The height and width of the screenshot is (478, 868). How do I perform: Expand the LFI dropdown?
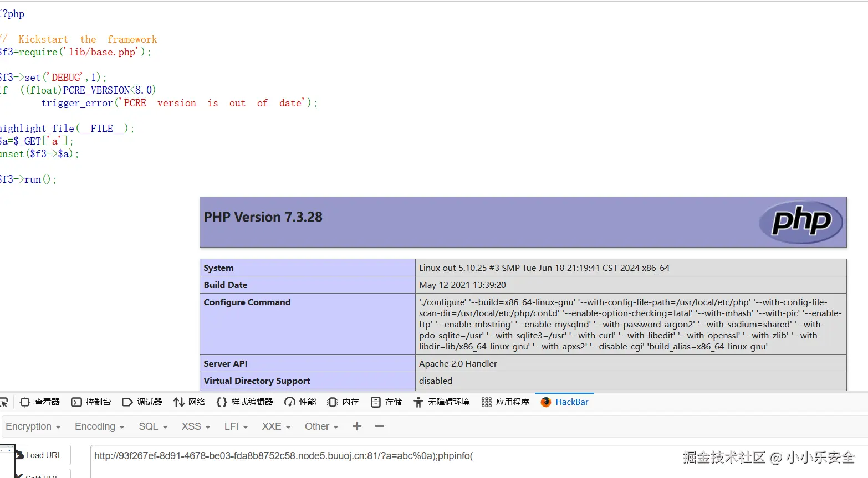236,426
